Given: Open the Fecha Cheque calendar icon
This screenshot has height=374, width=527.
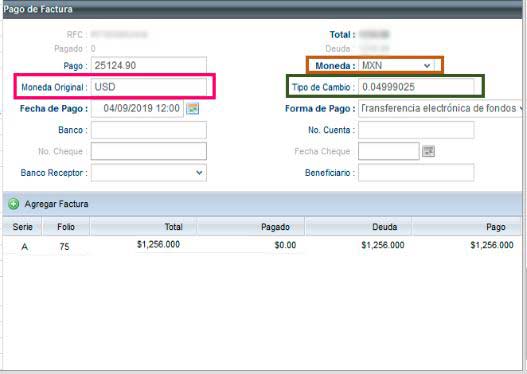Looking at the screenshot, I should [x=428, y=151].
